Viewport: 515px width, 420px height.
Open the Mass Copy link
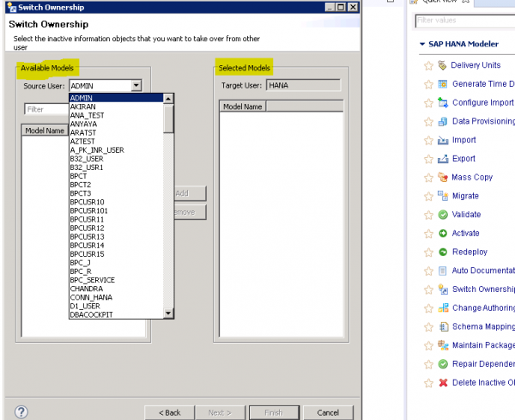[472, 177]
